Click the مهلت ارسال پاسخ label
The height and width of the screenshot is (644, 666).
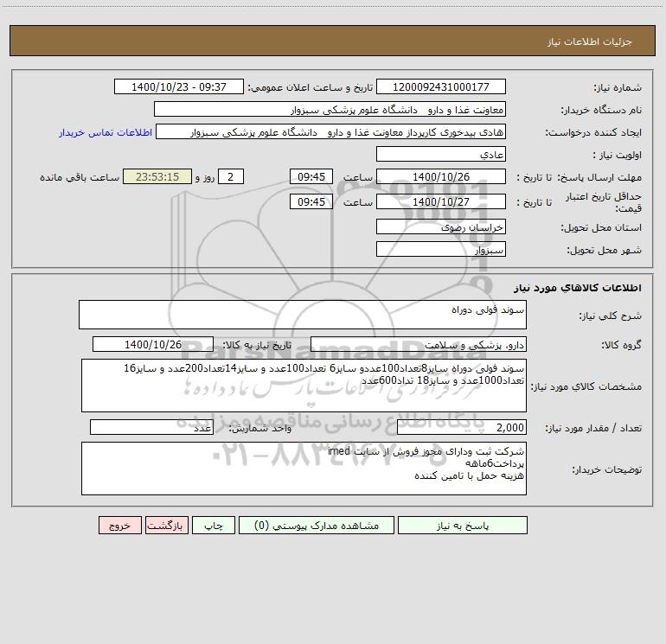pyautogui.click(x=599, y=178)
